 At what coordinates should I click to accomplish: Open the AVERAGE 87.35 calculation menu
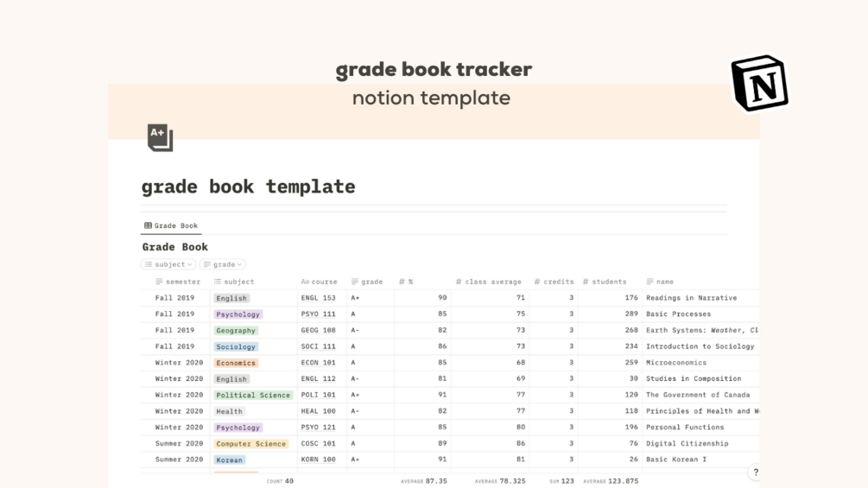[x=424, y=481]
